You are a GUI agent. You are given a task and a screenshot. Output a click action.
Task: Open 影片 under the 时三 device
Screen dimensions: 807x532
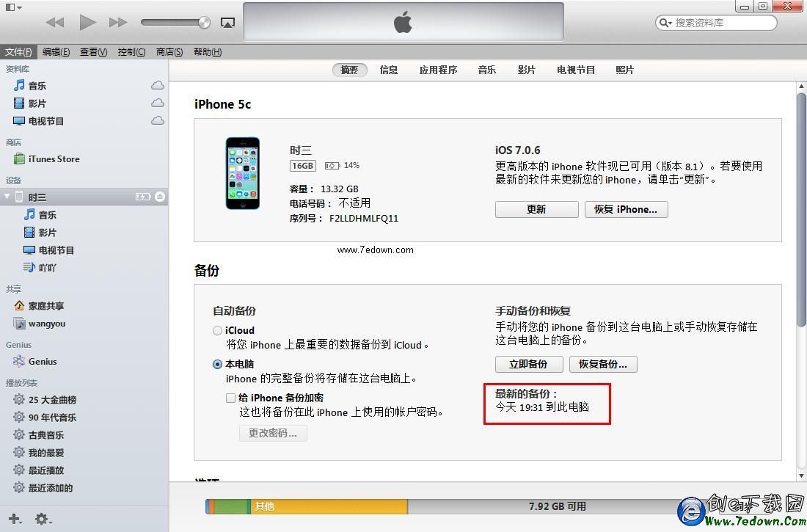[48, 233]
